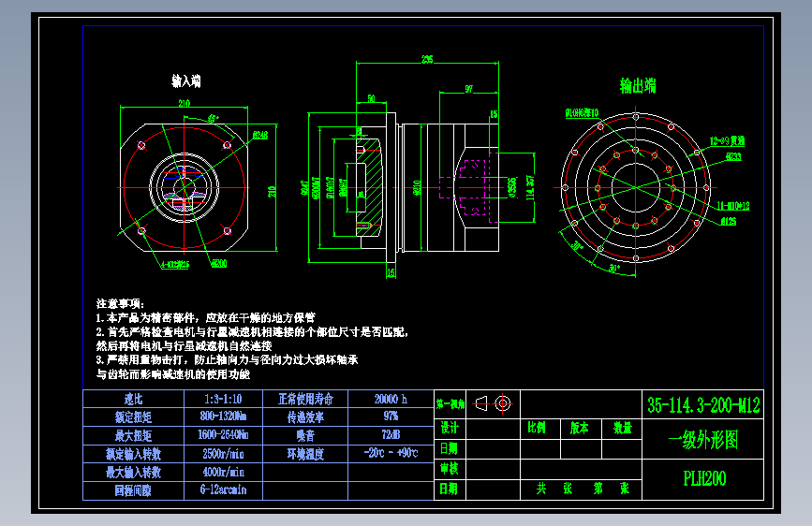Click the 额定输入转数 table cell
The image size is (812, 526).
click(x=134, y=454)
